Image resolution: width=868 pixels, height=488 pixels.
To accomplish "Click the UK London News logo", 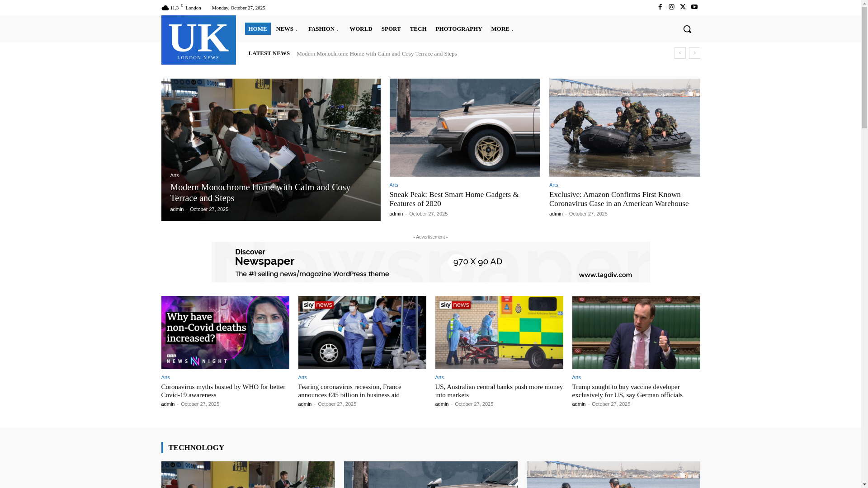I will pos(198,40).
